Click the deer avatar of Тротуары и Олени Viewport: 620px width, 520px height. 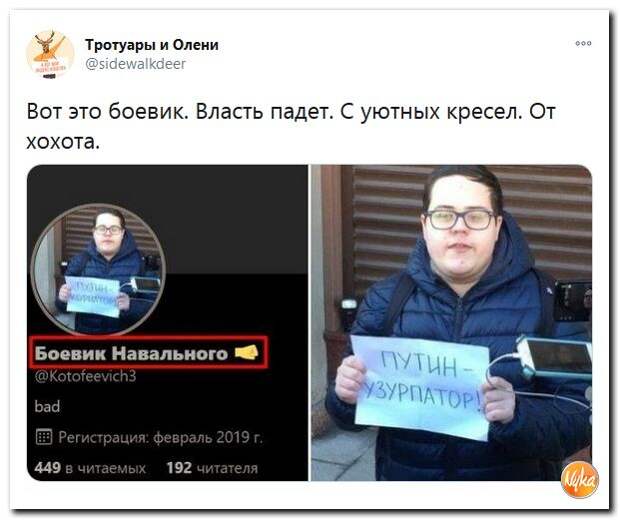[x=50, y=55]
